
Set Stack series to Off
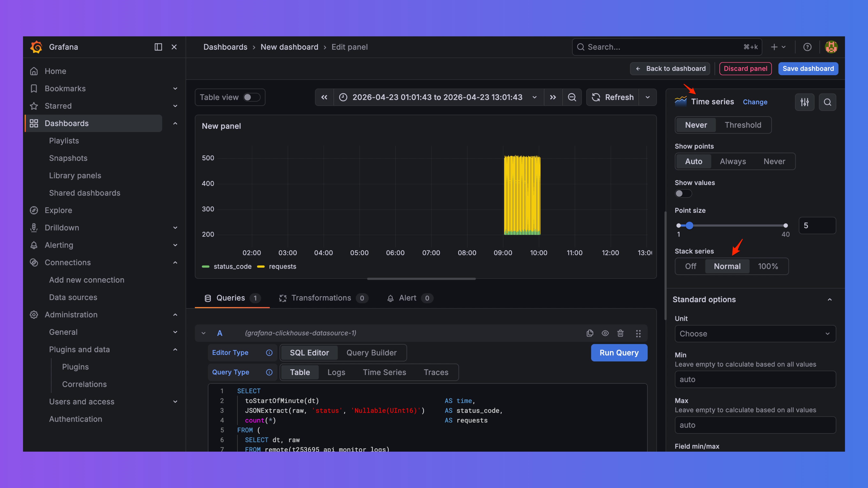tap(690, 266)
